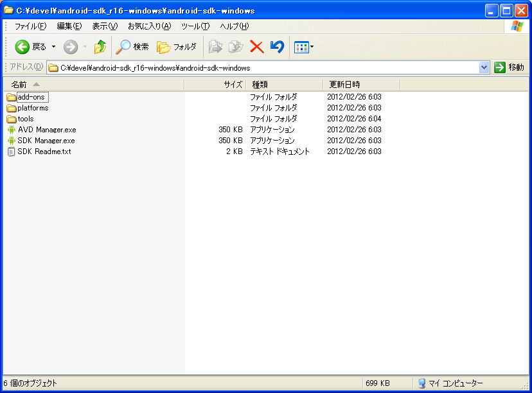Go up one folder level
532x393 pixels.
tap(100, 47)
